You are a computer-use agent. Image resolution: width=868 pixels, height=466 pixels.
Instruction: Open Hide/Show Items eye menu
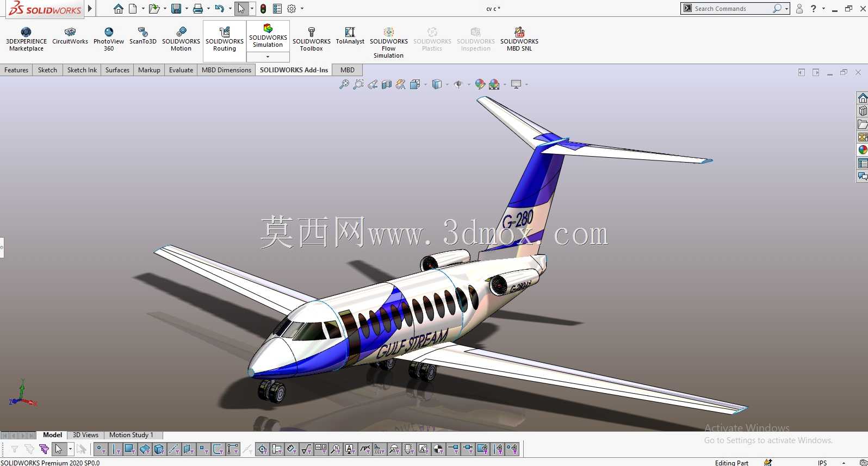[458, 84]
